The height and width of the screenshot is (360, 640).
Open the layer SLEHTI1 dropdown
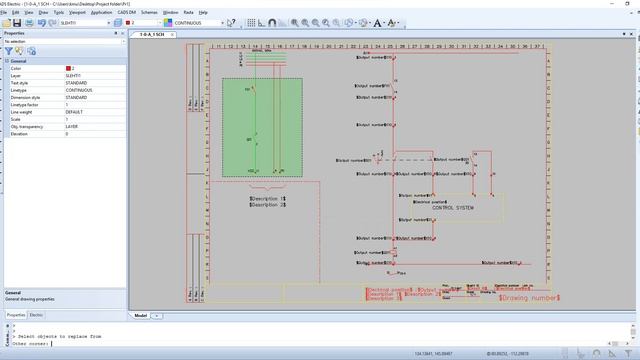[x=109, y=23]
